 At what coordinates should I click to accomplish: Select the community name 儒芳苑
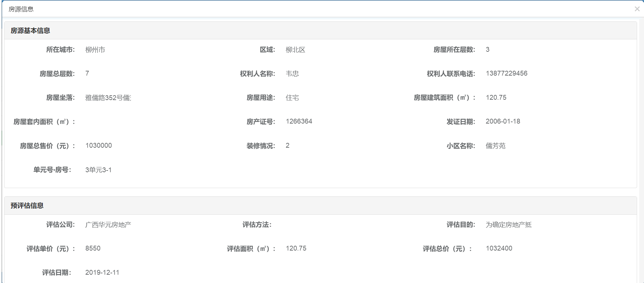[x=495, y=146]
